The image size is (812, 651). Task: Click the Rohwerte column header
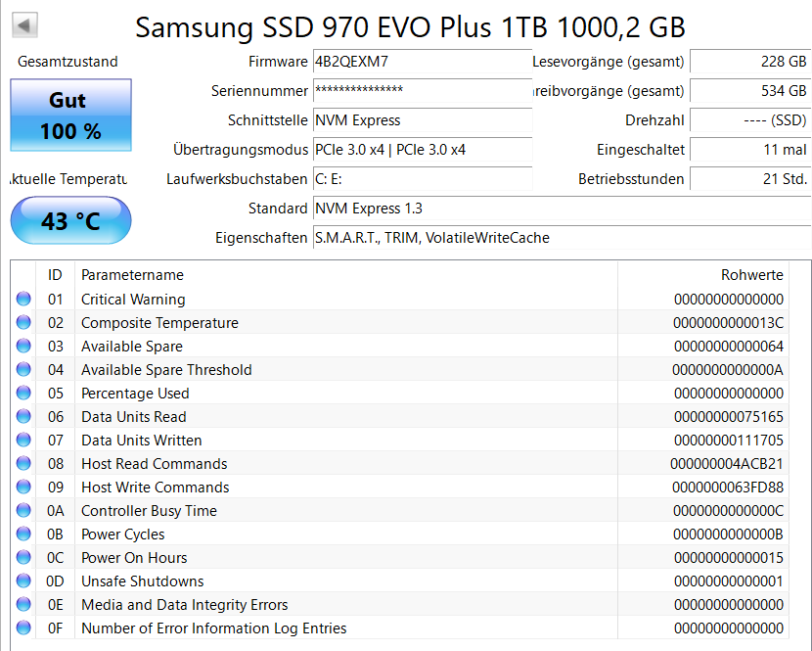point(703,275)
